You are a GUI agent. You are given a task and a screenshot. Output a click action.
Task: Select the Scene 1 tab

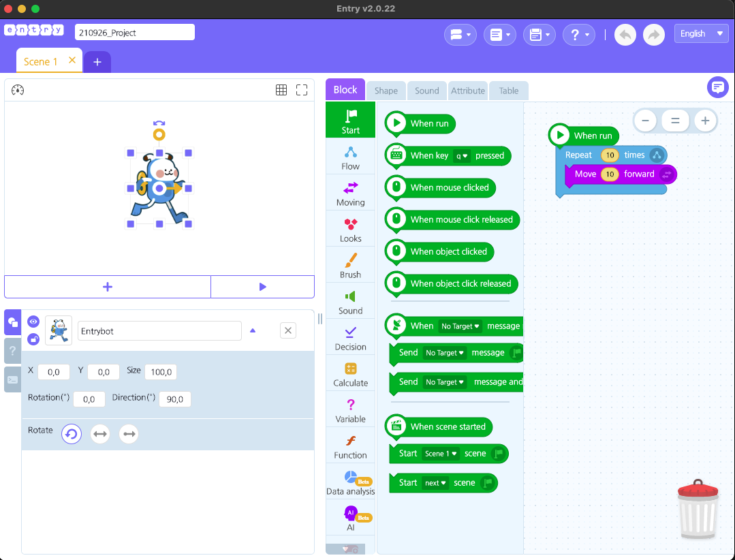coord(40,61)
